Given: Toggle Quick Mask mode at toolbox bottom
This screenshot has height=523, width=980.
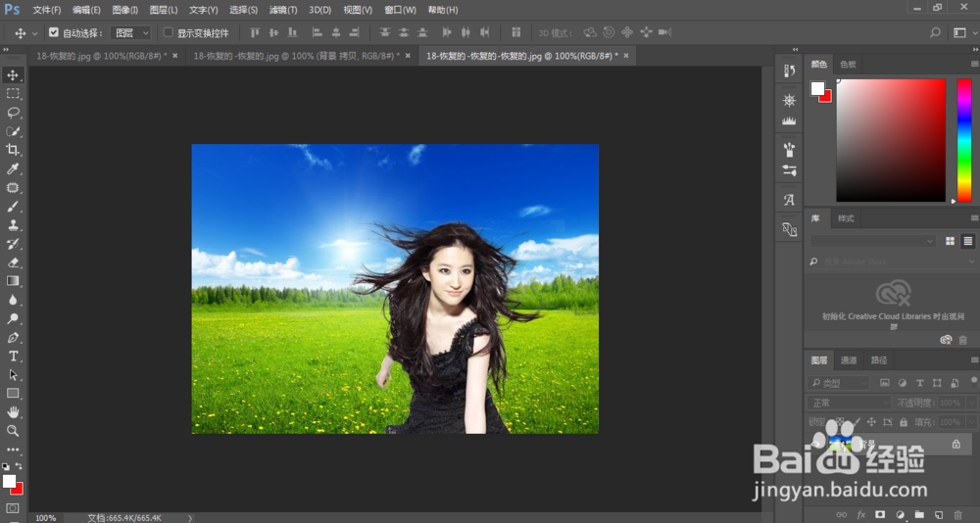Looking at the screenshot, I should [x=13, y=508].
